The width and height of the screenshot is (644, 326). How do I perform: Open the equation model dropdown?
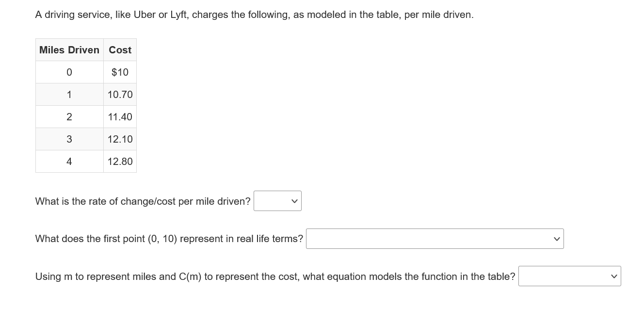point(569,276)
